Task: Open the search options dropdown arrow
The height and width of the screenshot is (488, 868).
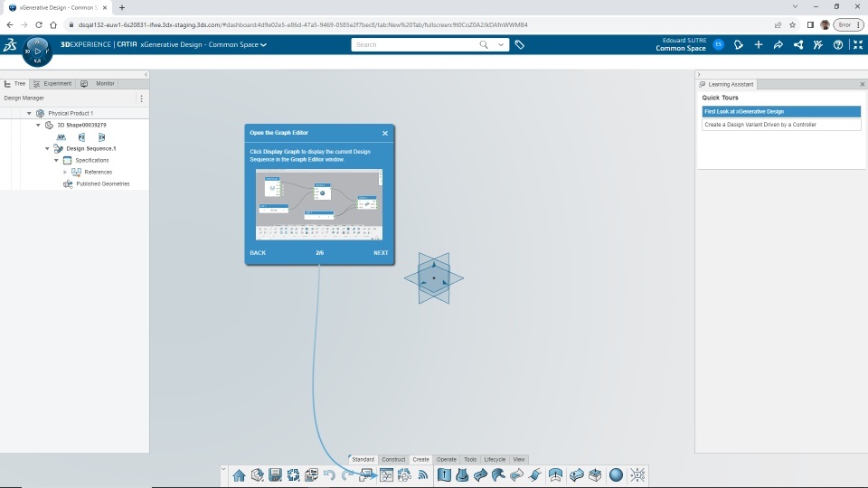Action: click(x=500, y=45)
